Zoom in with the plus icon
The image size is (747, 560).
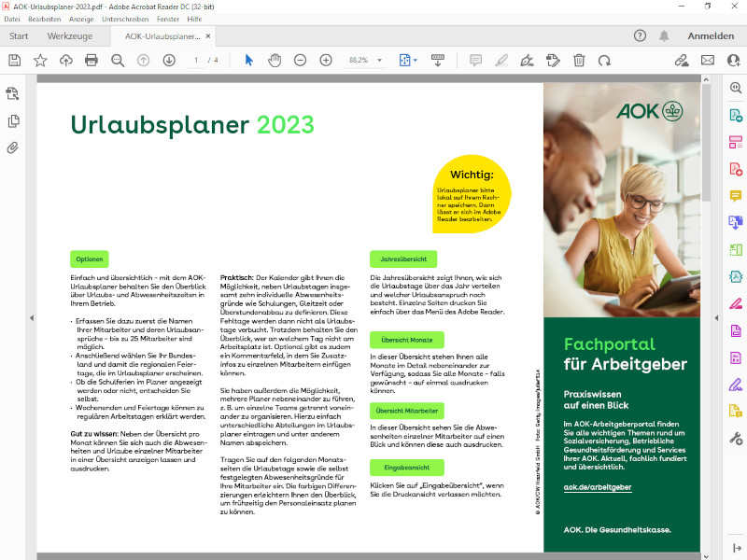click(x=326, y=61)
